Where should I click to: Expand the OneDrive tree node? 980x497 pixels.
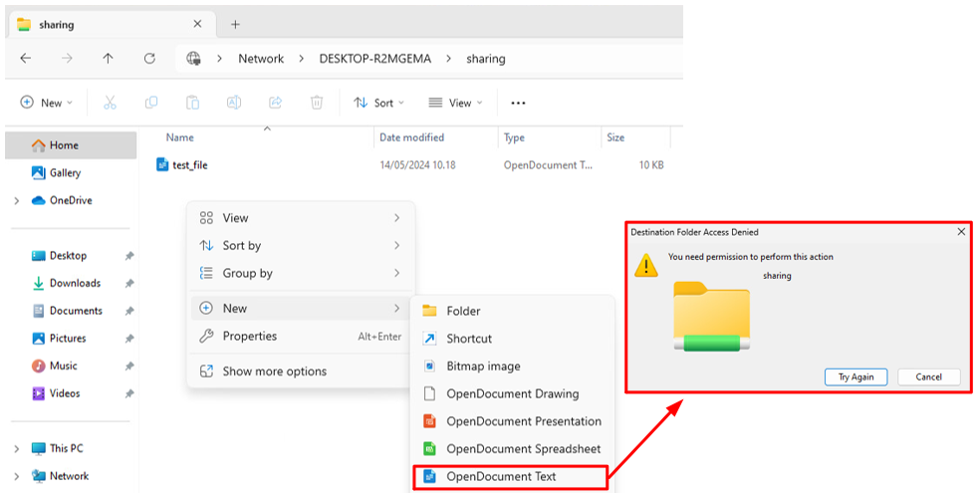(x=16, y=201)
